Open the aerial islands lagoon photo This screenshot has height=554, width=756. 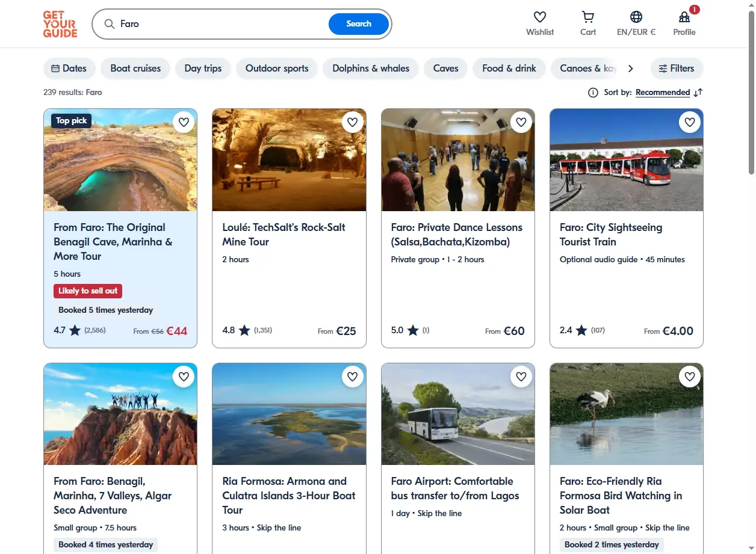pyautogui.click(x=289, y=414)
